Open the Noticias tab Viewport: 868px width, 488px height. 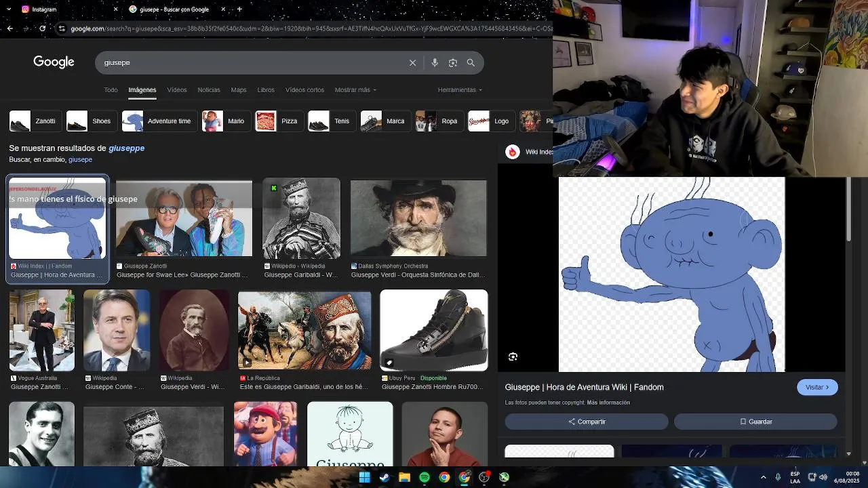click(x=209, y=89)
